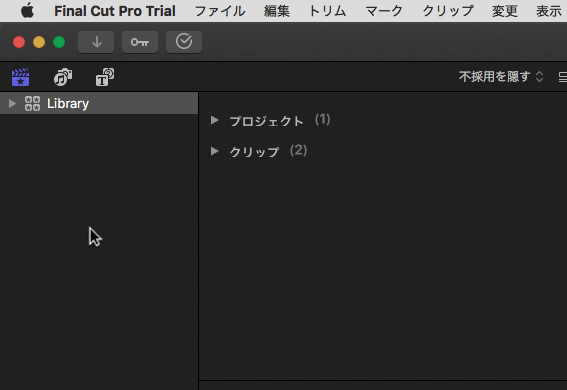567x390 pixels.
Task: Open the マーク menu
Action: click(384, 11)
